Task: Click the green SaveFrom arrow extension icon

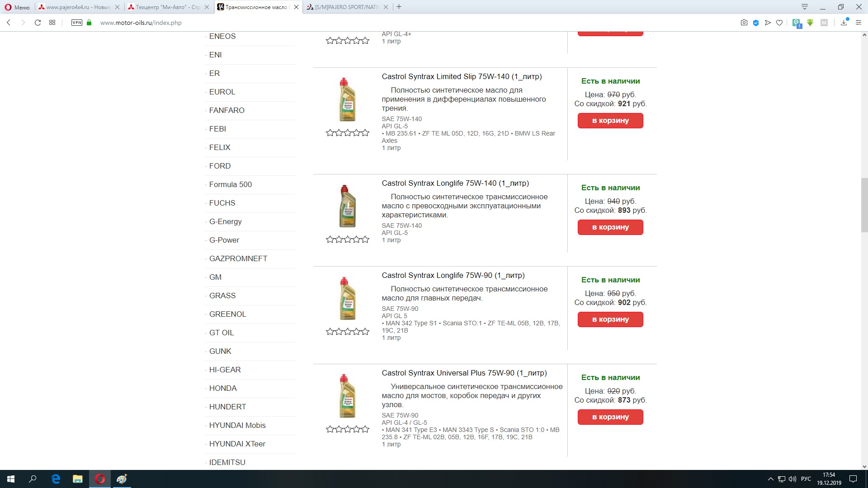Action: tap(810, 23)
